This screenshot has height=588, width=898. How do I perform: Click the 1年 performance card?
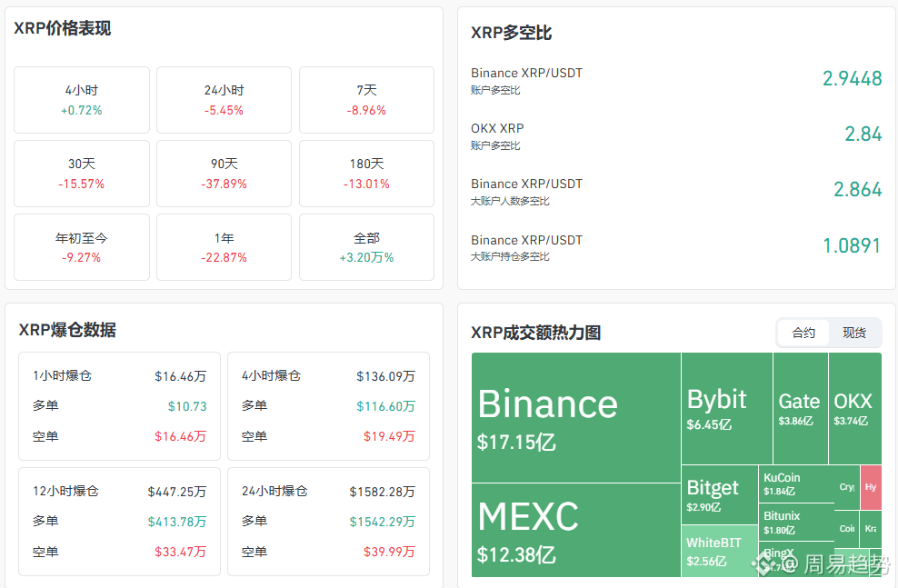coord(224,247)
